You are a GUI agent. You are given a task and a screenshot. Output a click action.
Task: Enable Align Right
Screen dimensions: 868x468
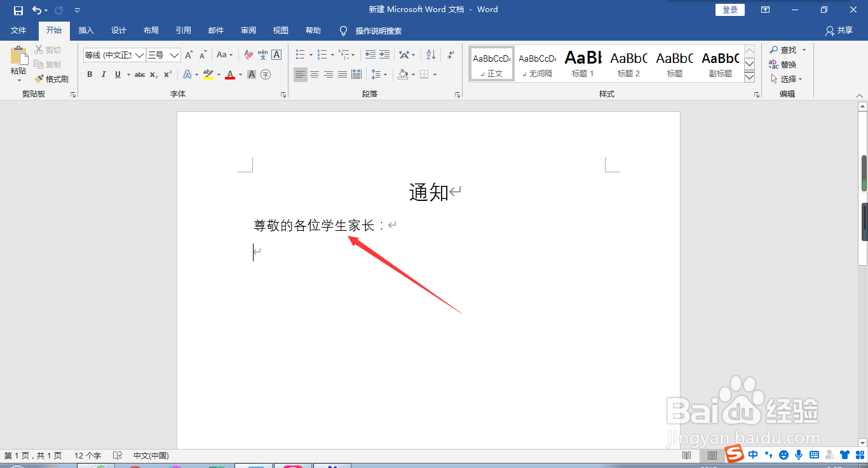point(329,74)
